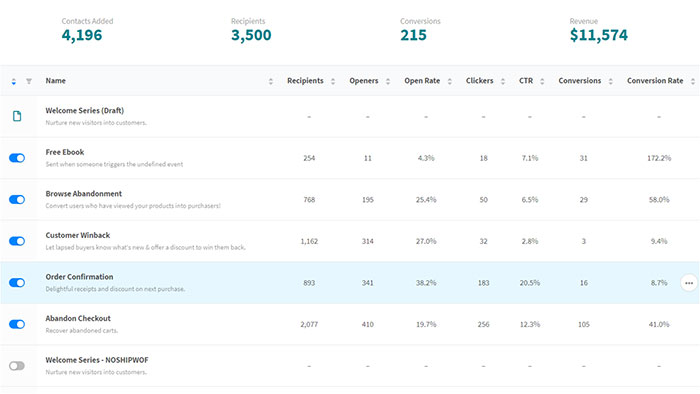
Task: Enable Welcome Series - NOSHIPWOF toggle
Action: 17,366
